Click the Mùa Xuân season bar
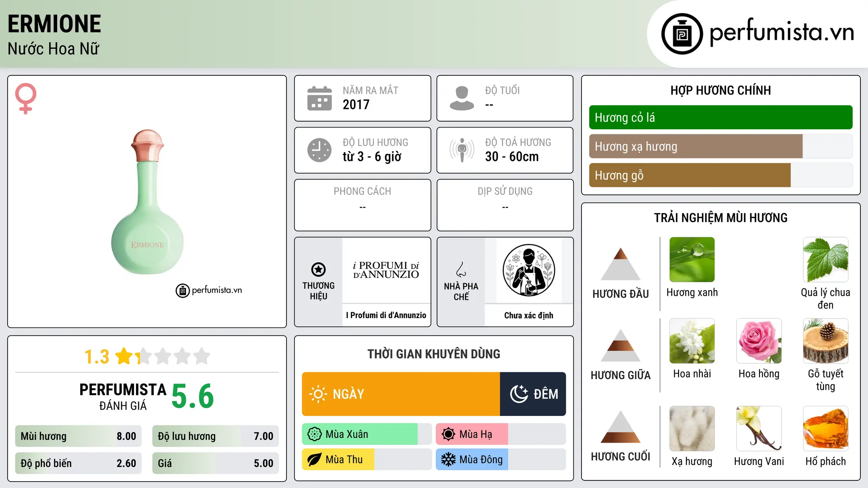Image resolution: width=868 pixels, height=488 pixels. click(367, 434)
